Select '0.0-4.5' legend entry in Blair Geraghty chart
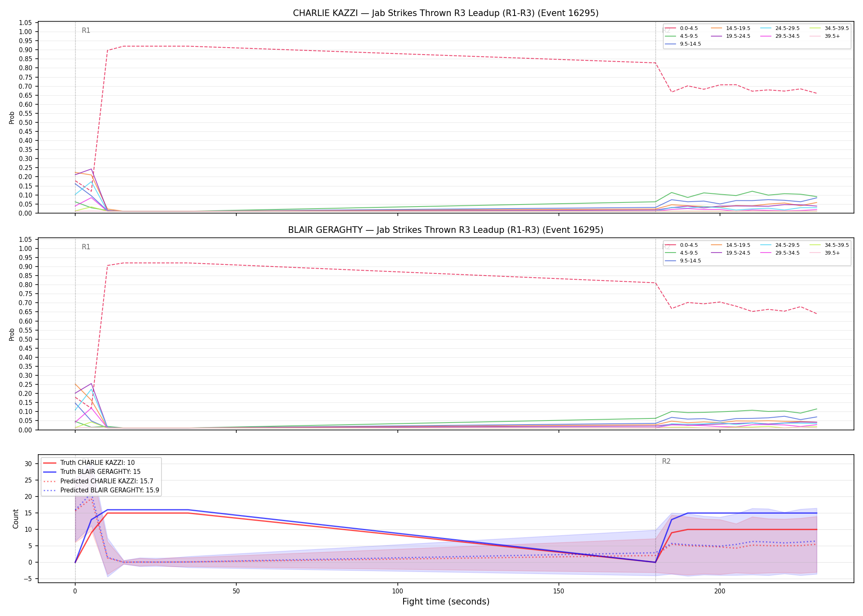 click(681, 245)
